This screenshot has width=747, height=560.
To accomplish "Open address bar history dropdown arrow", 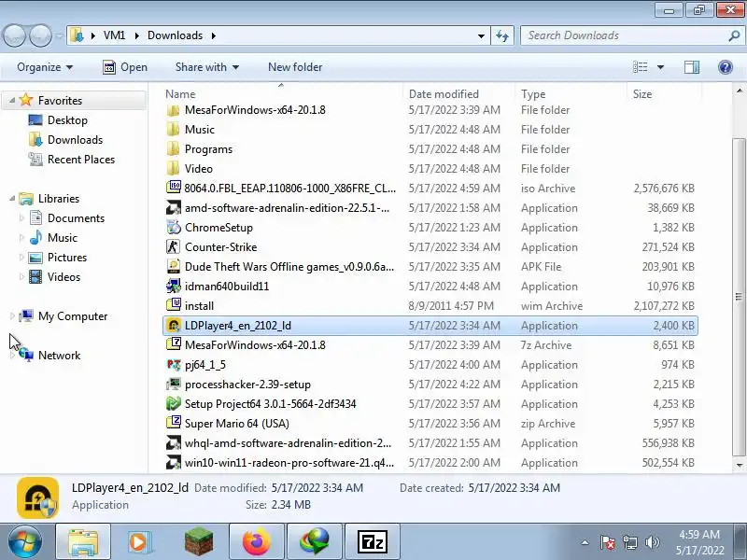I will pos(481,35).
